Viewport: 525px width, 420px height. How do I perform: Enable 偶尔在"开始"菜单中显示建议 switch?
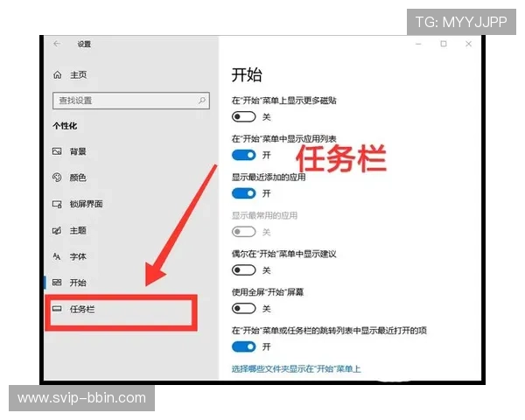click(x=244, y=270)
